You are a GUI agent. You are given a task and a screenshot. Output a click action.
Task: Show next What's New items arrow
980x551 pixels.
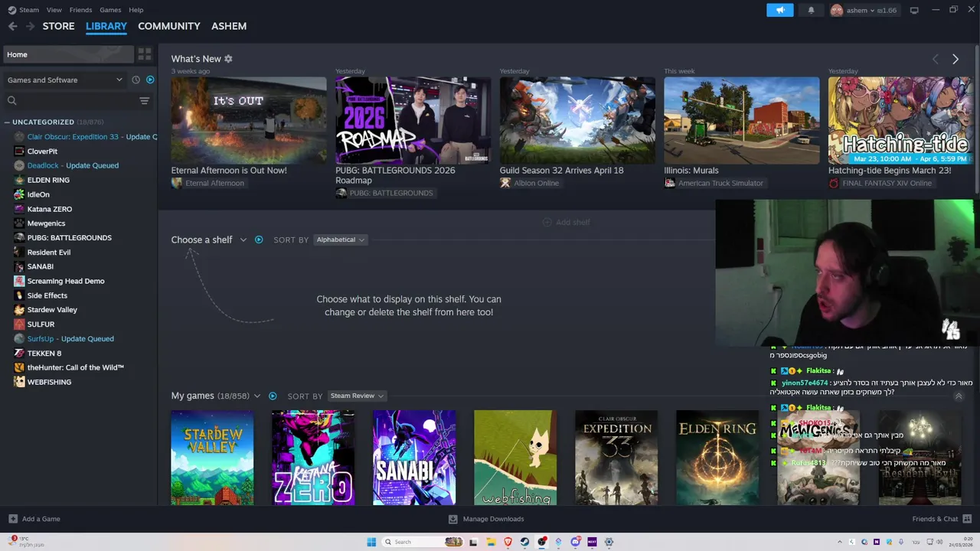click(955, 59)
